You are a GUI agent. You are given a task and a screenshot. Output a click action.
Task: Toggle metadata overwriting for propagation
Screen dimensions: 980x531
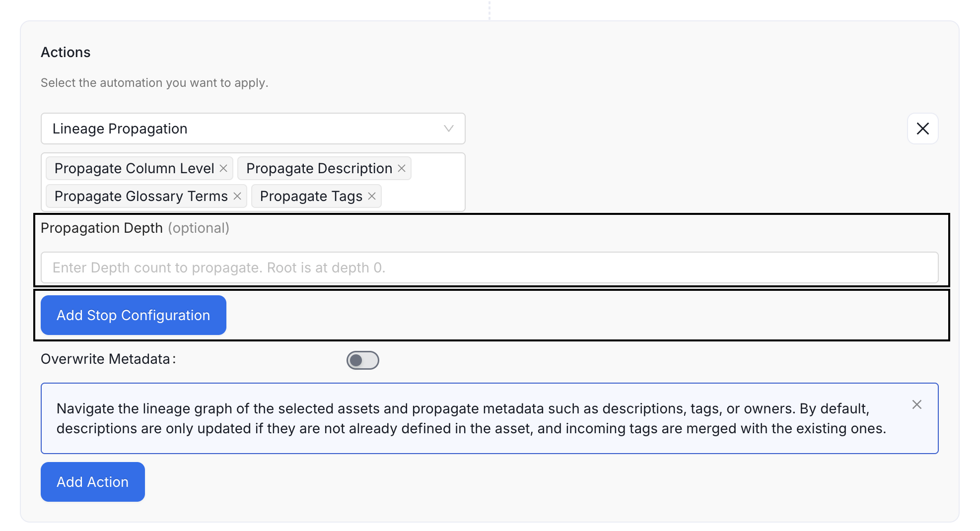pos(363,360)
